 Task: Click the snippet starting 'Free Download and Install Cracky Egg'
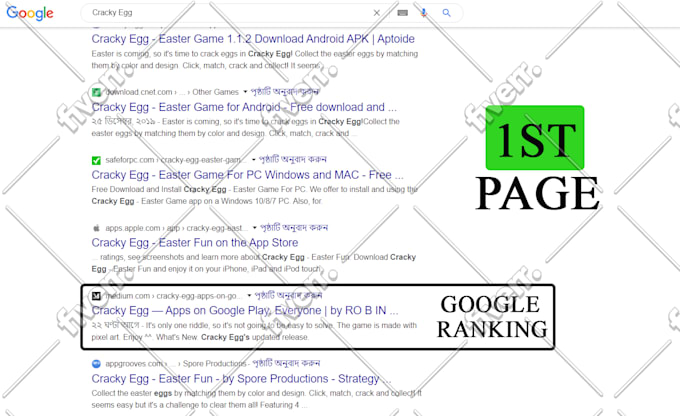tap(255, 195)
